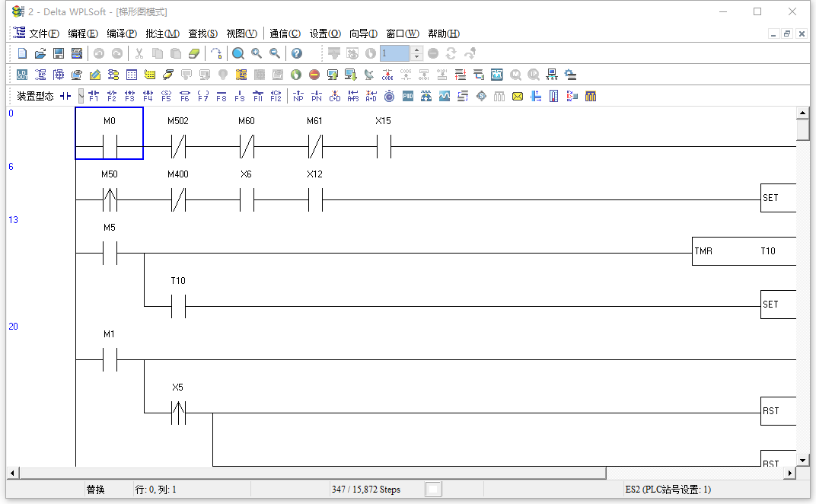Click the F1 normally open contact icon
The image size is (816, 504).
click(94, 97)
